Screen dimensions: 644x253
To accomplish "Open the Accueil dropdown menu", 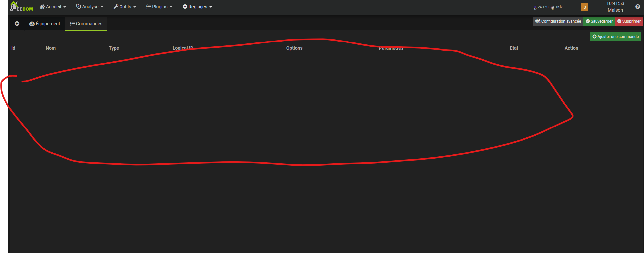I will [x=53, y=7].
